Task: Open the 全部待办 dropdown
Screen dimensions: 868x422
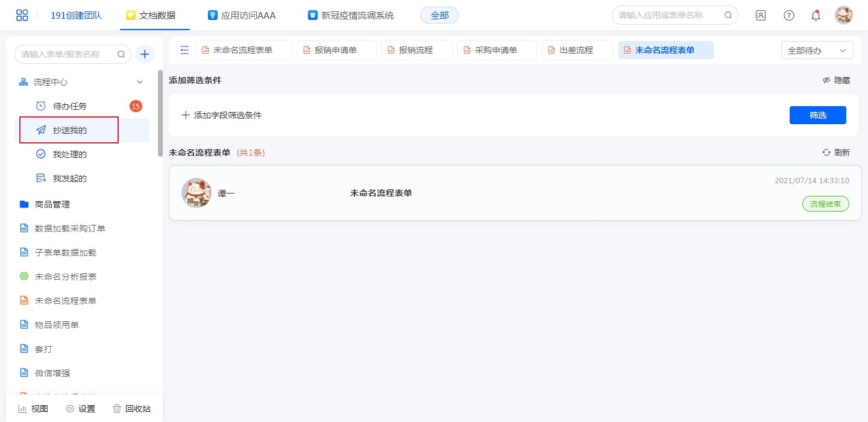Action: tap(817, 51)
